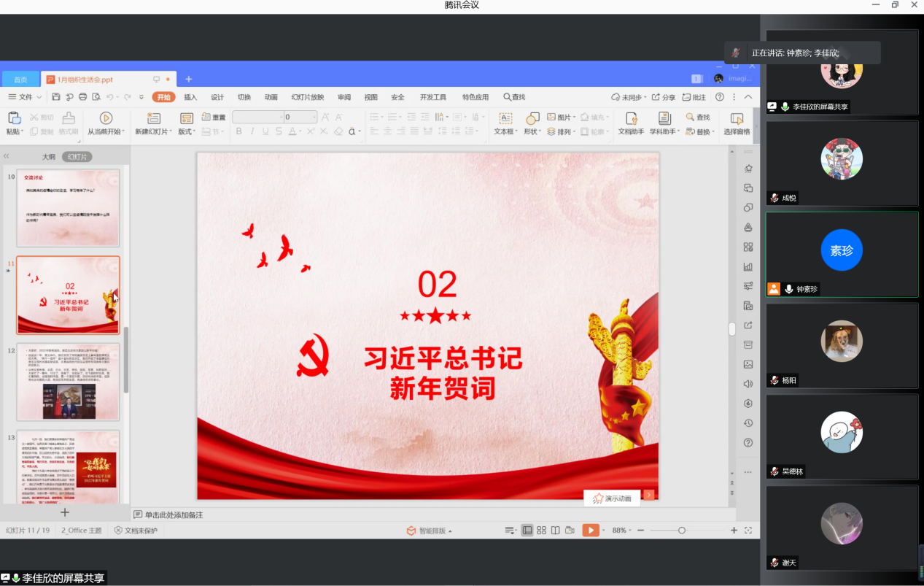
Task: Click the 分享 share button
Action: tap(664, 97)
